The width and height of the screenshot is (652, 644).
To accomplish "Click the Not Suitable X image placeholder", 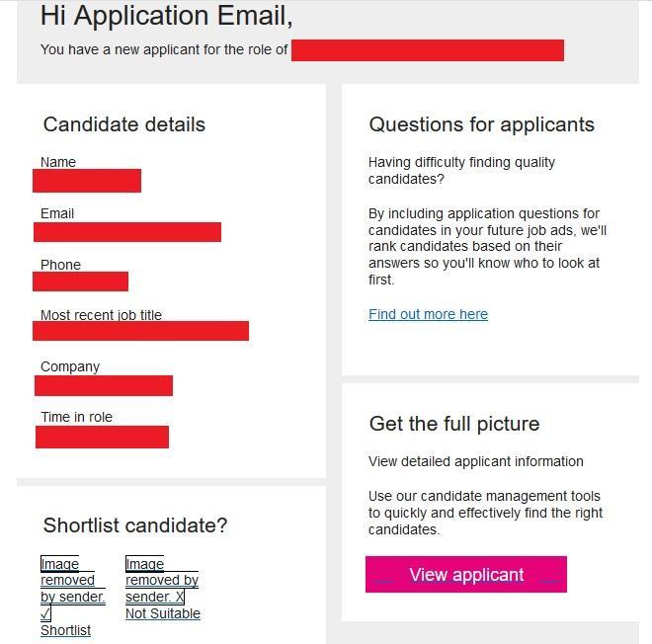I will 161,580.
